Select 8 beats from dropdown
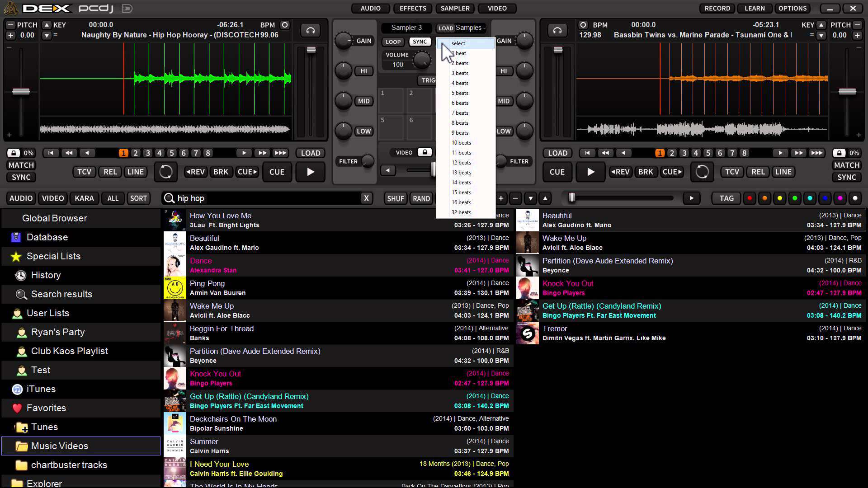868x488 pixels. [x=466, y=123]
